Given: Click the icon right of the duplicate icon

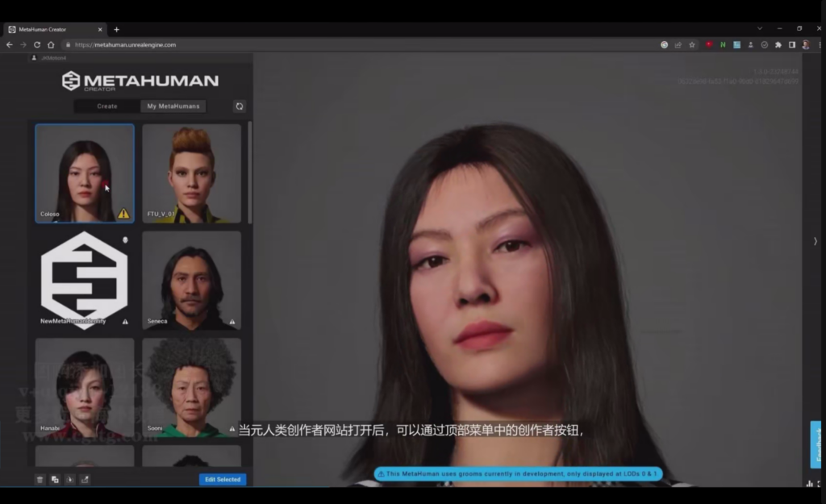Looking at the screenshot, I should (69, 479).
